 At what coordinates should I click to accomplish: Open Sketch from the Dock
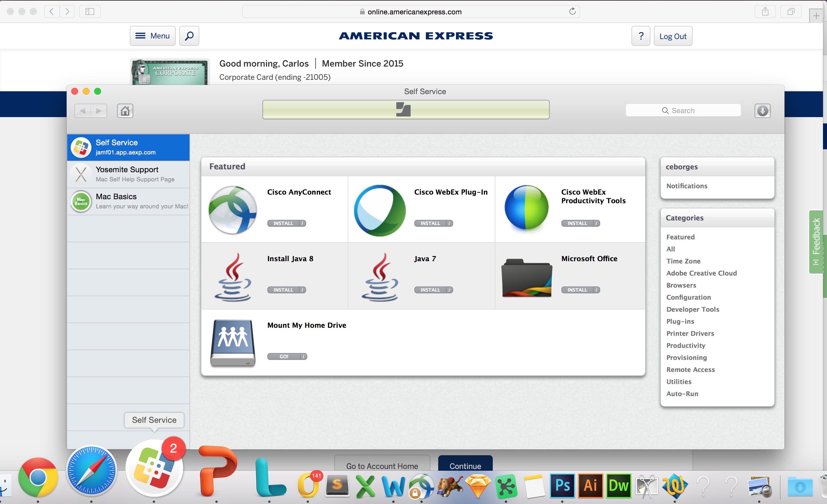coord(478,486)
